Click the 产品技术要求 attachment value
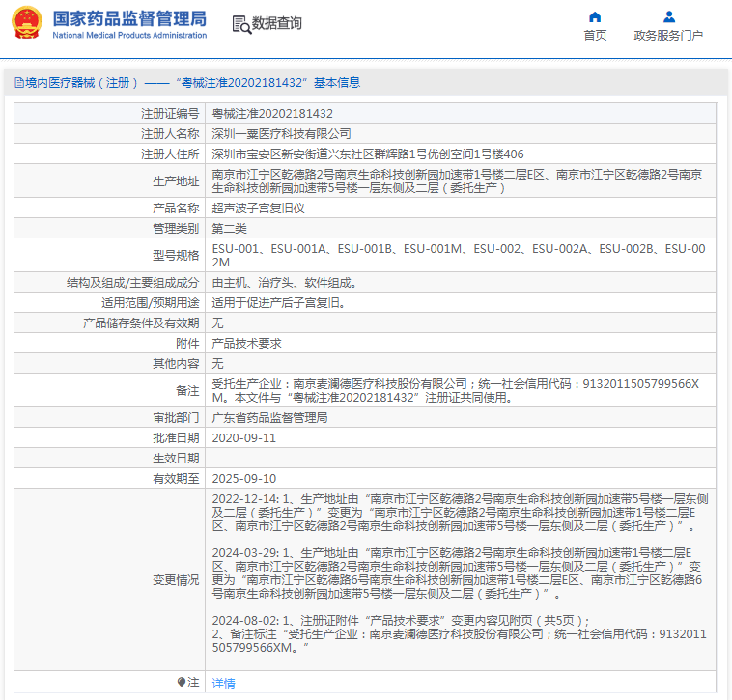 [247, 344]
